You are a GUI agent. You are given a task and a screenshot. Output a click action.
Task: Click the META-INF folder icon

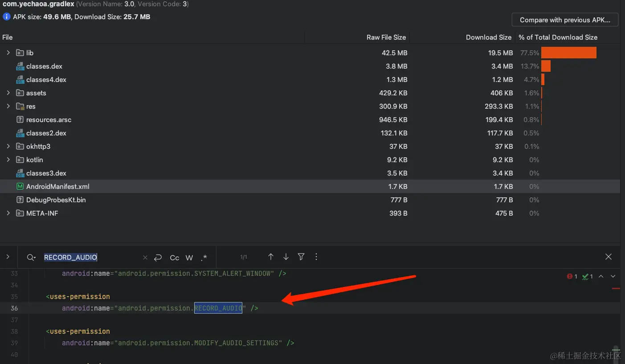click(20, 213)
